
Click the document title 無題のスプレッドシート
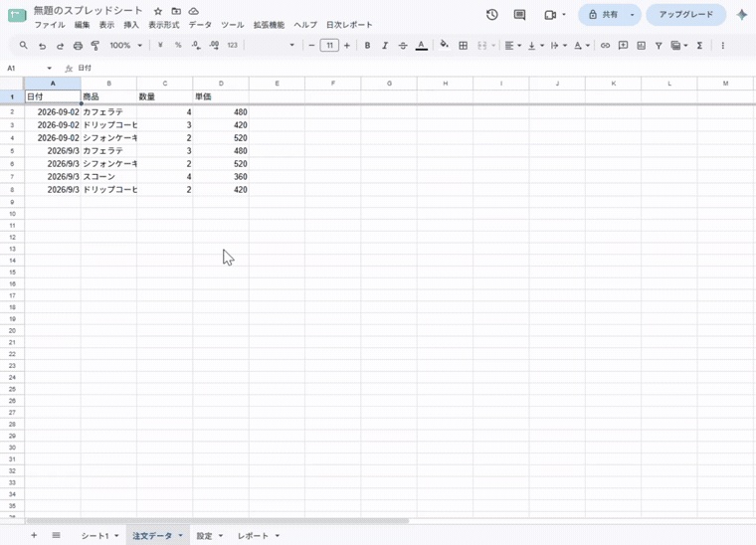pos(88,11)
